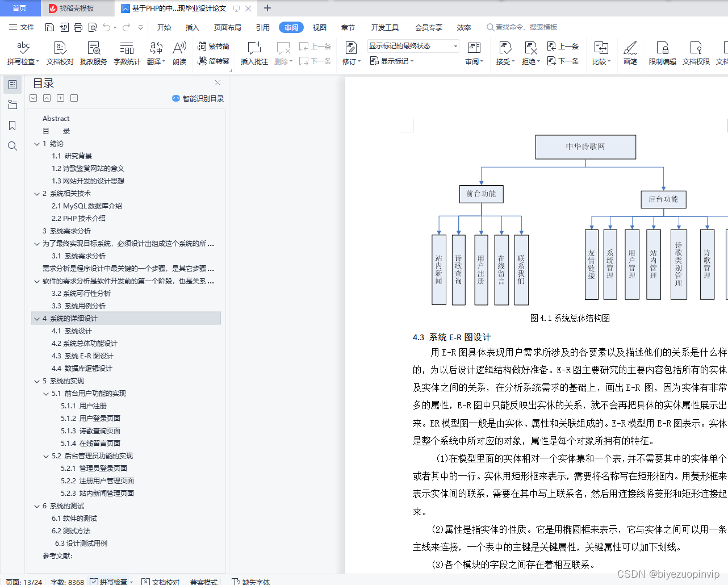Convert Simplified to Traditional (简转繁)
This screenshot has height=585, width=728.
[214, 61]
